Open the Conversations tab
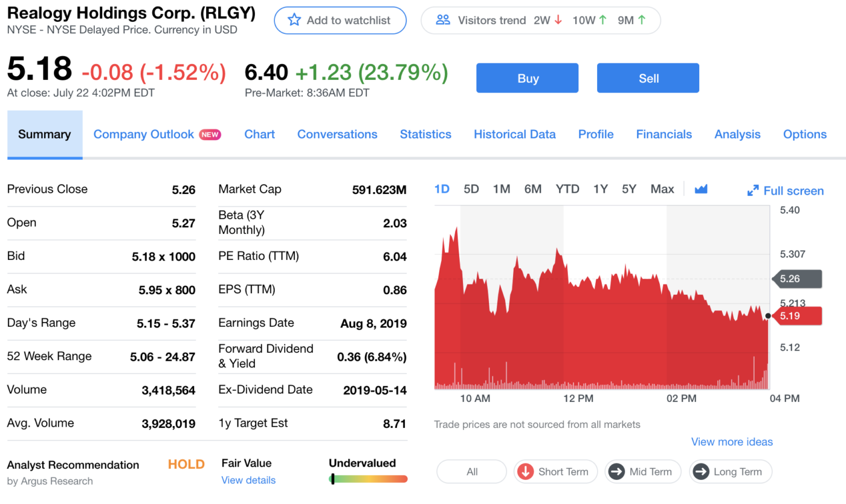846x504 pixels. [x=337, y=134]
